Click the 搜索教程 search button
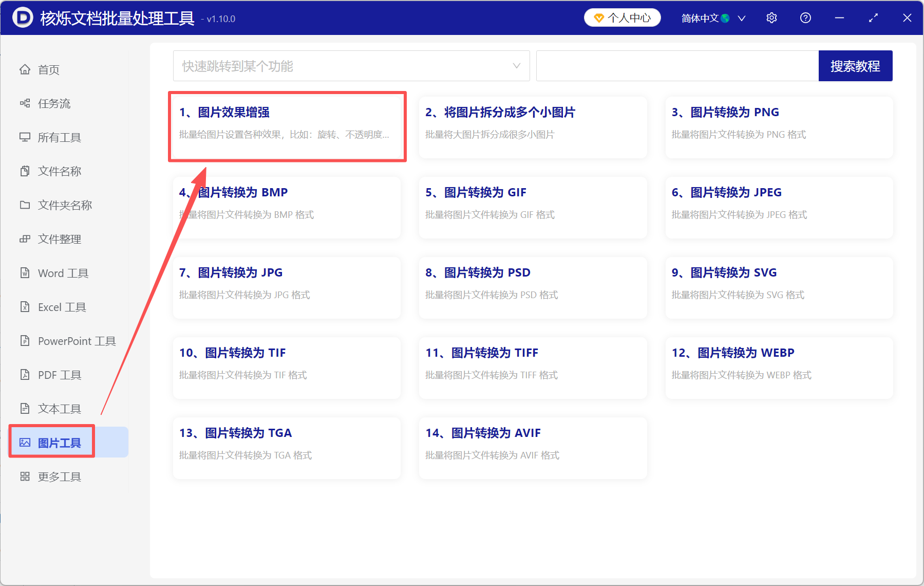Screen dimensions: 924x586 pyautogui.click(x=855, y=66)
